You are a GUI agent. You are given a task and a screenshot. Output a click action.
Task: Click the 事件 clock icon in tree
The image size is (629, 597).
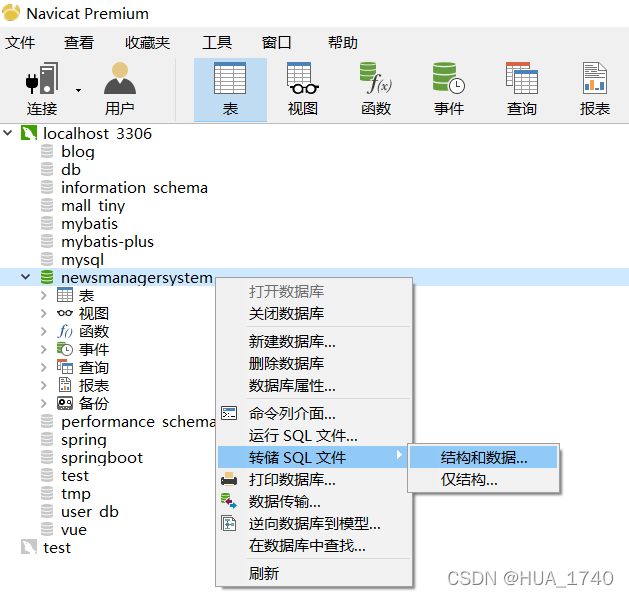click(65, 349)
